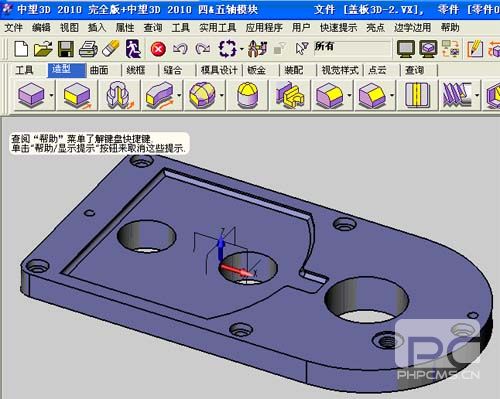Open the 工具 menu in menu bar
500x399 pixels.
[x=180, y=27]
